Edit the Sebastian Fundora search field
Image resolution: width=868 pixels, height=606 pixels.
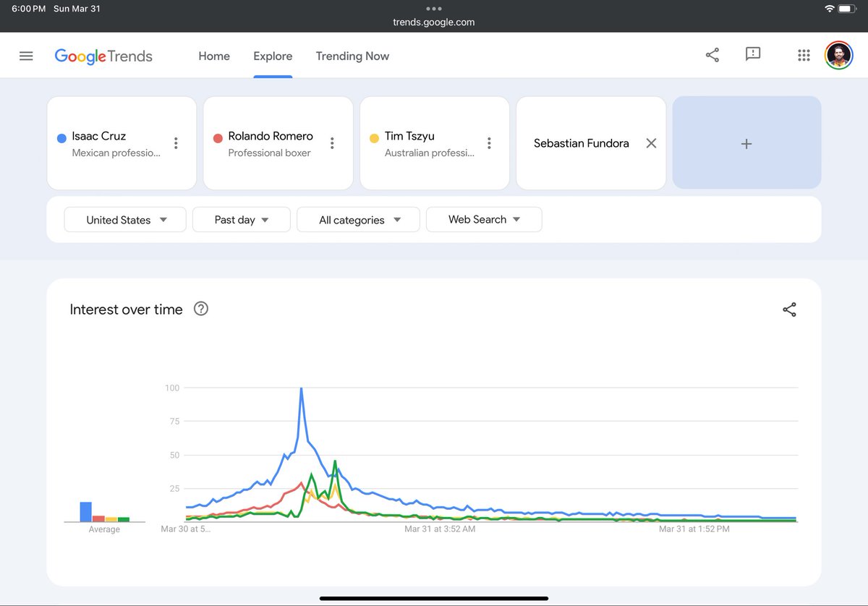(582, 143)
